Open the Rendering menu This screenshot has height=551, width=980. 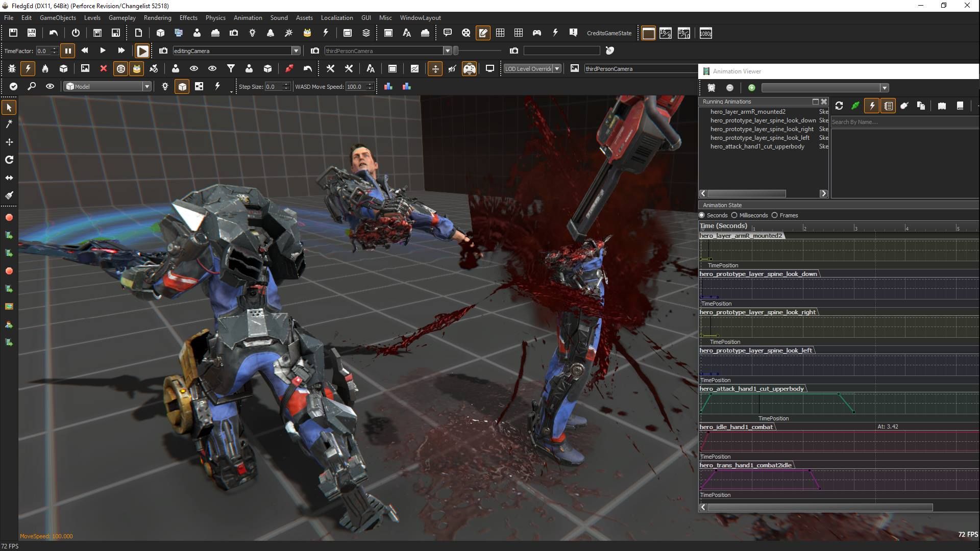coord(157,17)
